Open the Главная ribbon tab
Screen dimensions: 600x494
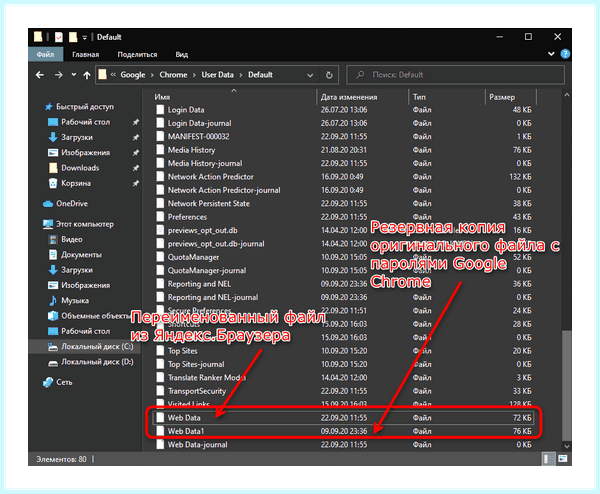(x=86, y=54)
